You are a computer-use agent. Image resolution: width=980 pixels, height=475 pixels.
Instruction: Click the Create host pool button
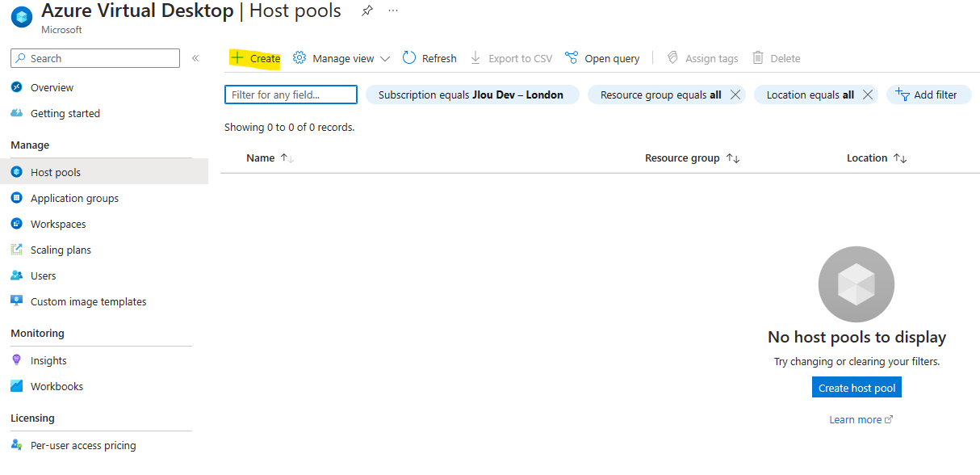(856, 388)
